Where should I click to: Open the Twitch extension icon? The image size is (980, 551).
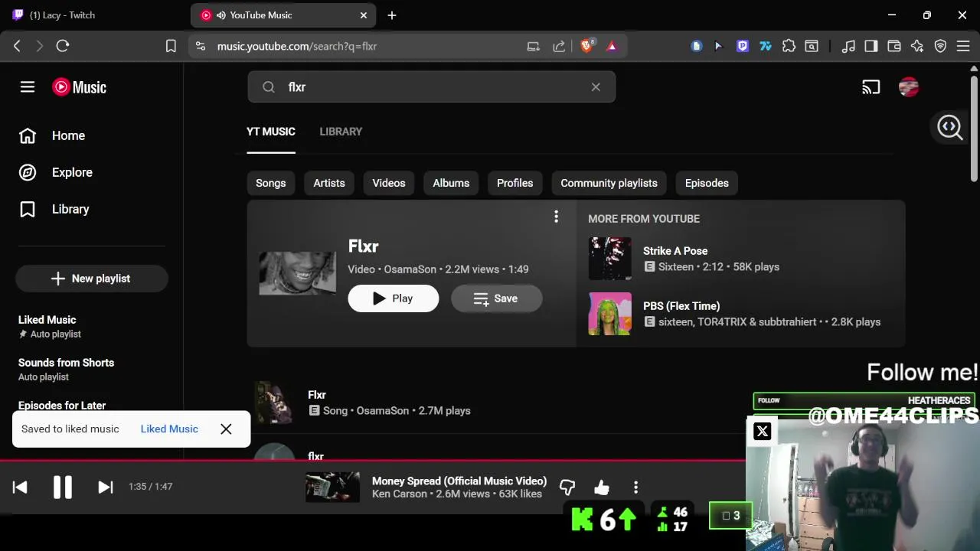(742, 46)
